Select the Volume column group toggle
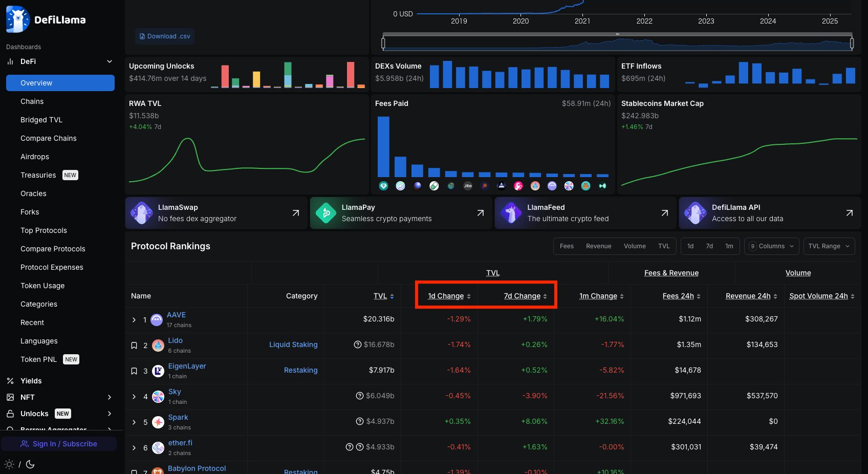 [635, 246]
